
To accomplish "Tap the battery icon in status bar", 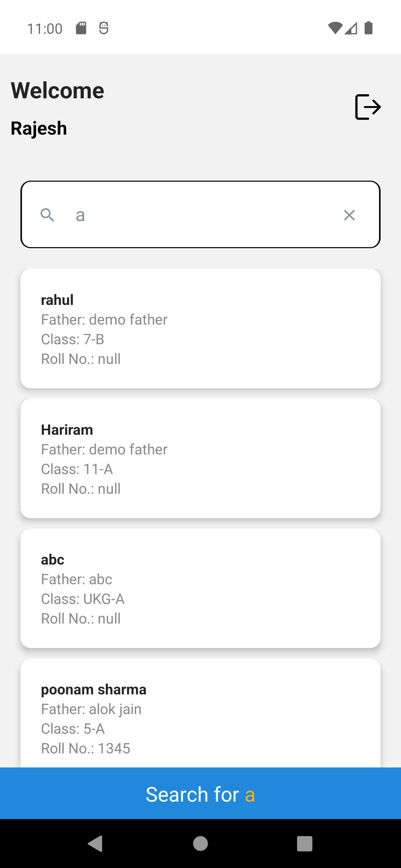I will [368, 28].
